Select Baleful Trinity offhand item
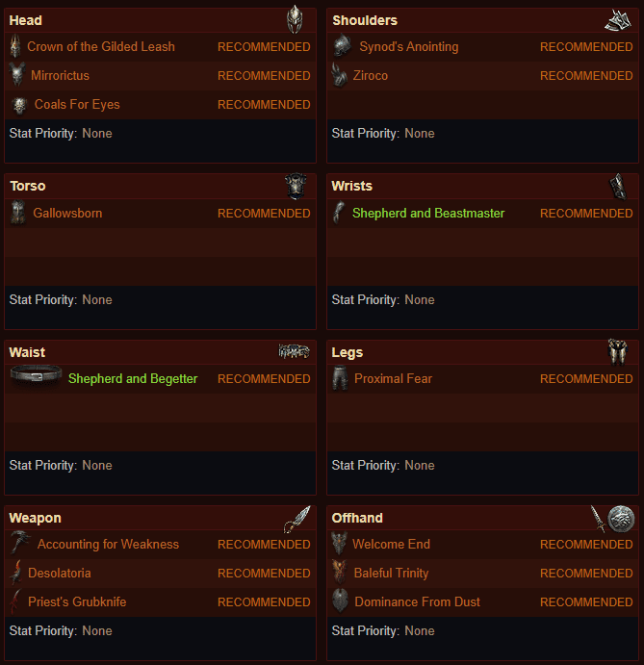 391,573
